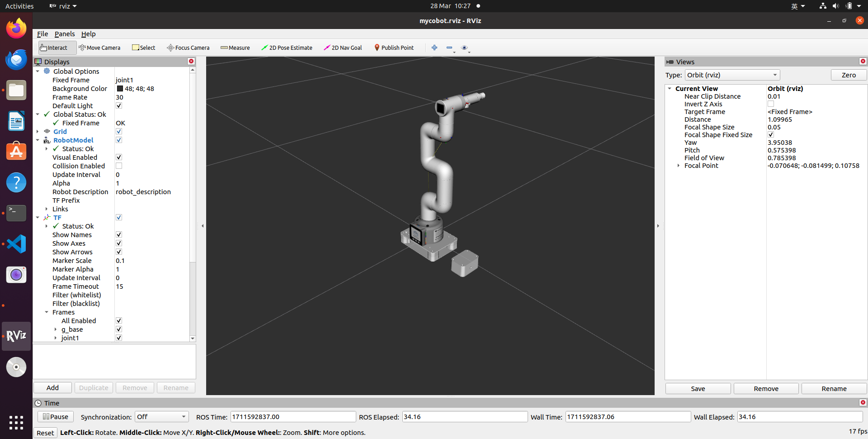Screen dimensions: 868x439
Task: Select the 2D Nav Goal tool
Action: pos(343,48)
